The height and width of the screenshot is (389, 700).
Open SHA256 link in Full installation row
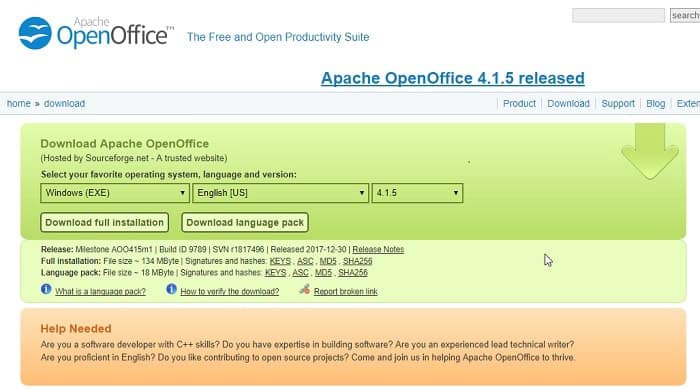(x=358, y=261)
